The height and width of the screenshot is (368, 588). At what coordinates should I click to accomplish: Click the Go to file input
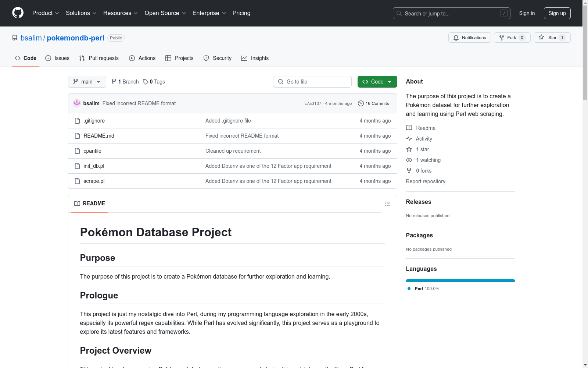pyautogui.click(x=312, y=82)
